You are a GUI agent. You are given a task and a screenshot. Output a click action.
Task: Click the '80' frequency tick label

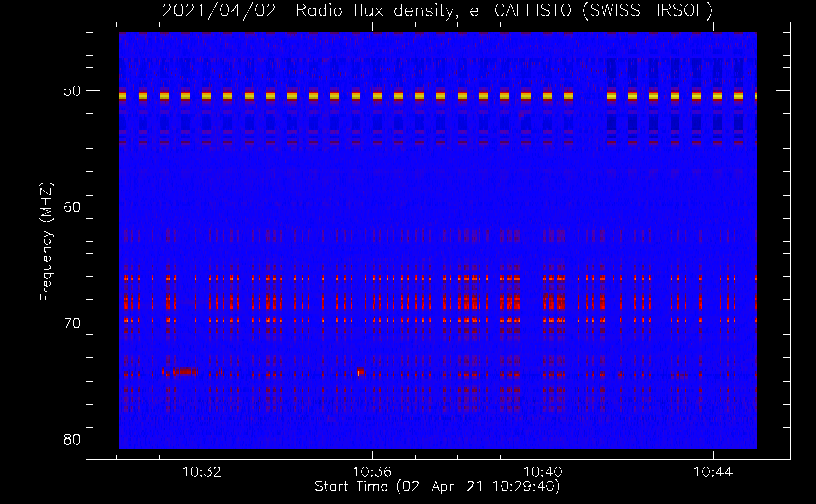point(72,439)
